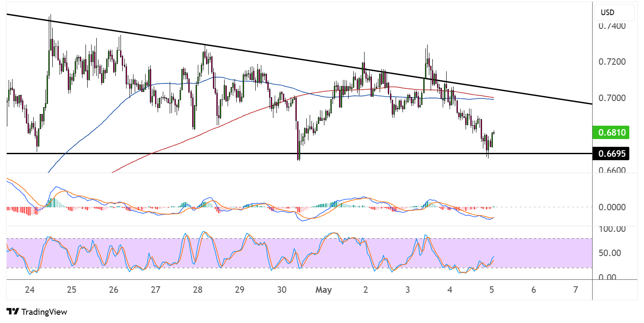Click date 25 on the time axis
Screen dimensions: 644x323
tap(72, 290)
